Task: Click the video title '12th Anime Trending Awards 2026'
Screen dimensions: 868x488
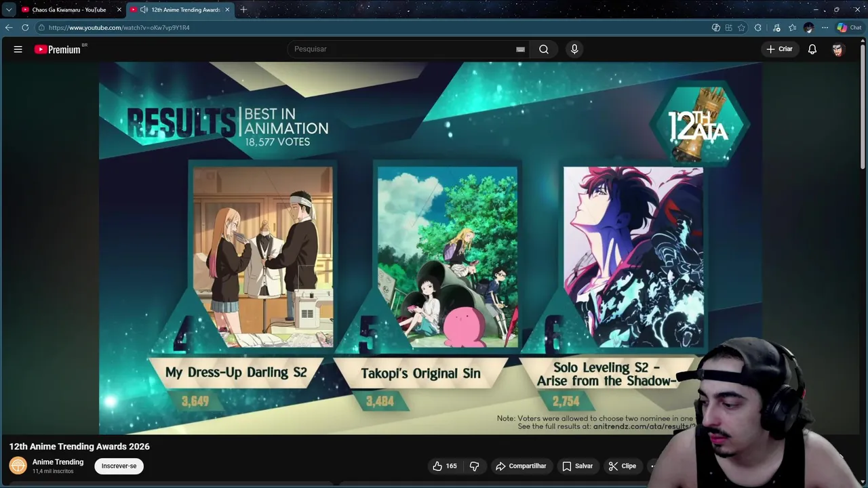Action: [x=79, y=446]
